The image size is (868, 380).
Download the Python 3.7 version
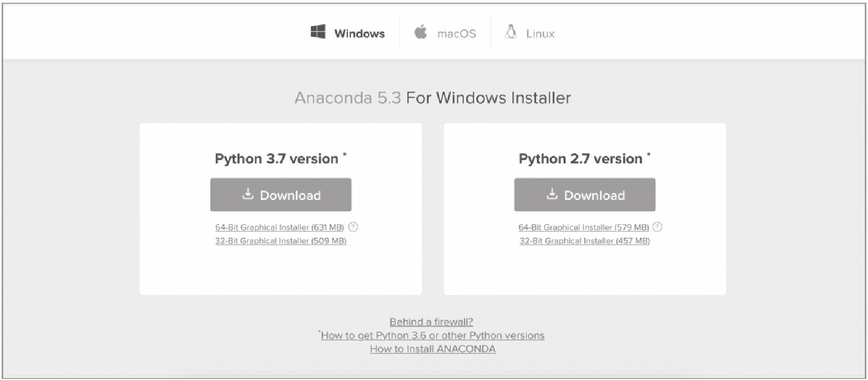pos(281,195)
